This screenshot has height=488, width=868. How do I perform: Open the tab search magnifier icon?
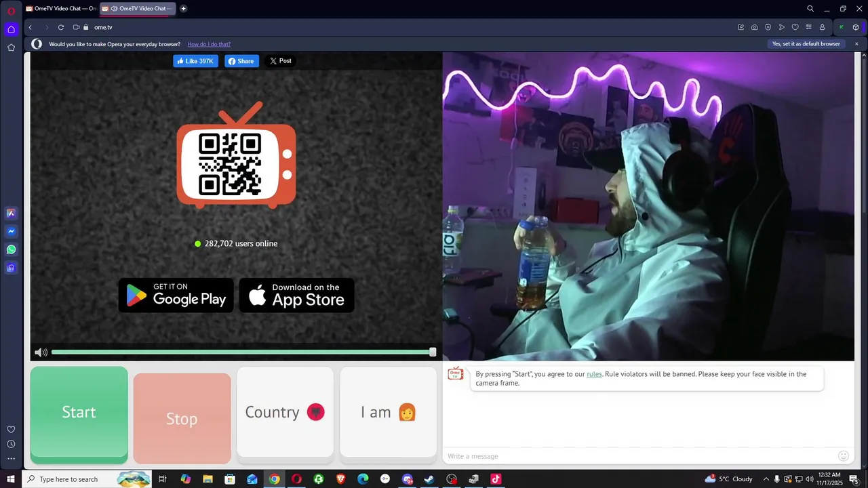tap(810, 9)
